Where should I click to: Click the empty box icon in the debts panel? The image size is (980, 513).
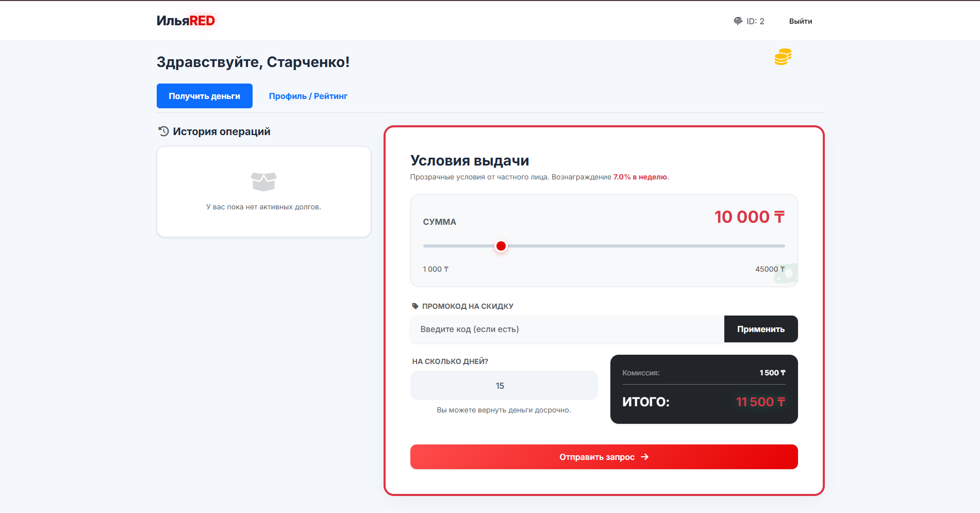(263, 181)
